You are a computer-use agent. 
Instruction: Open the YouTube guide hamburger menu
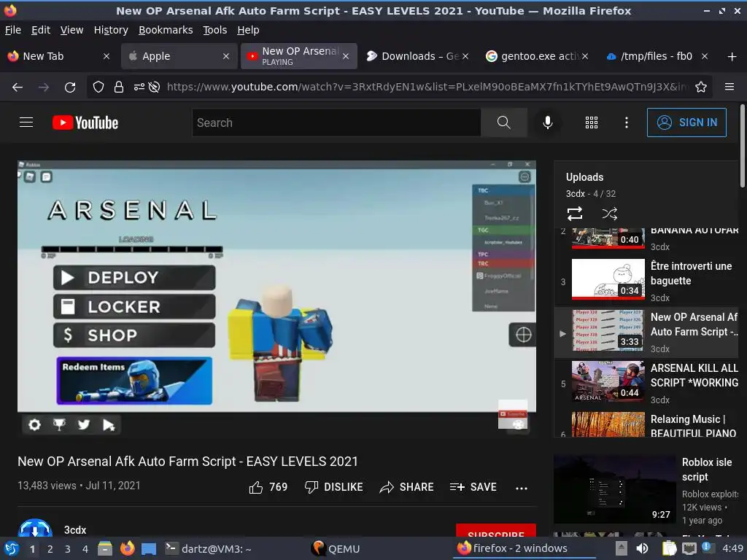tap(26, 122)
